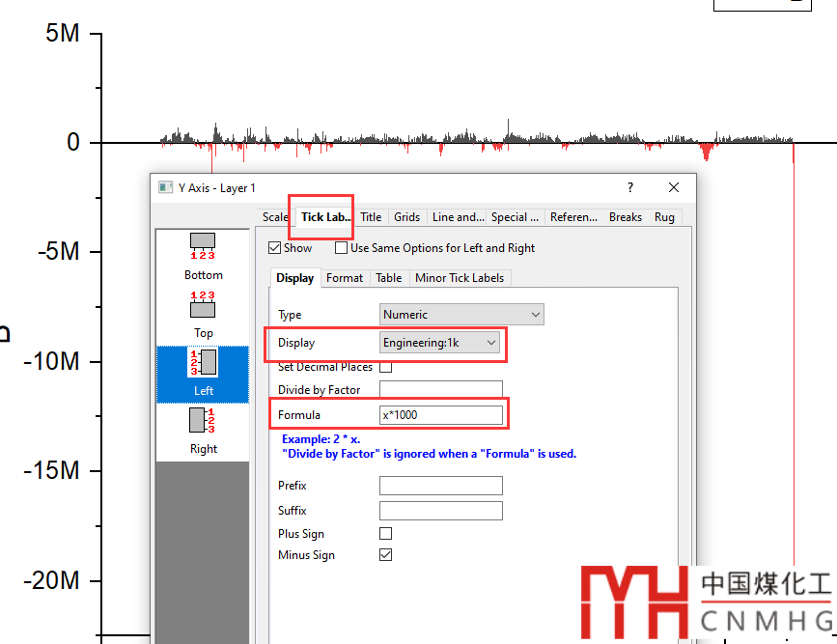Open the dialog help question mark
The height and width of the screenshot is (644, 837).
tap(629, 187)
